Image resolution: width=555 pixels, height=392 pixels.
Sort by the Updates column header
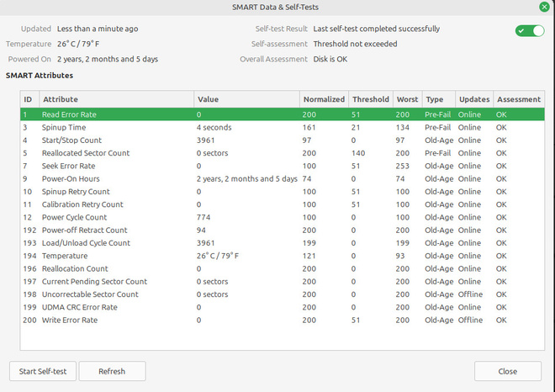(474, 99)
